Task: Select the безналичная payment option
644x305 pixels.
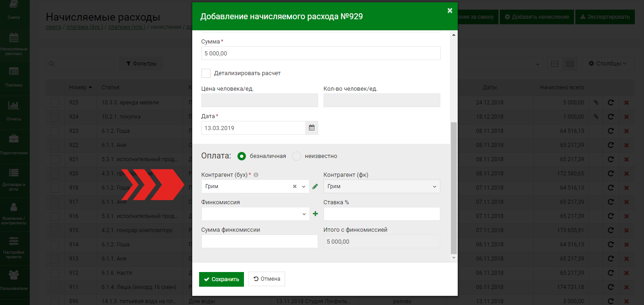Action: (242, 156)
